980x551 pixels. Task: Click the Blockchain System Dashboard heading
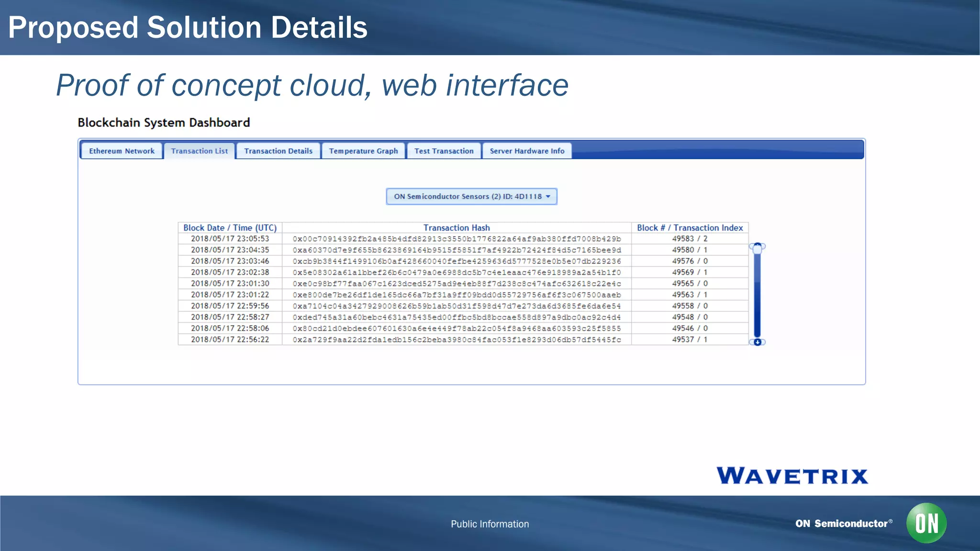click(x=164, y=123)
